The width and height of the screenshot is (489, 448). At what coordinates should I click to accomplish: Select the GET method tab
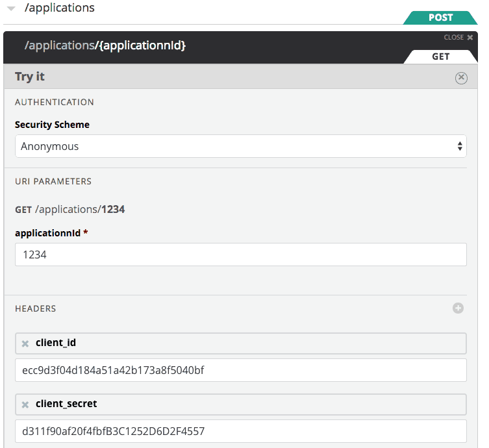440,56
